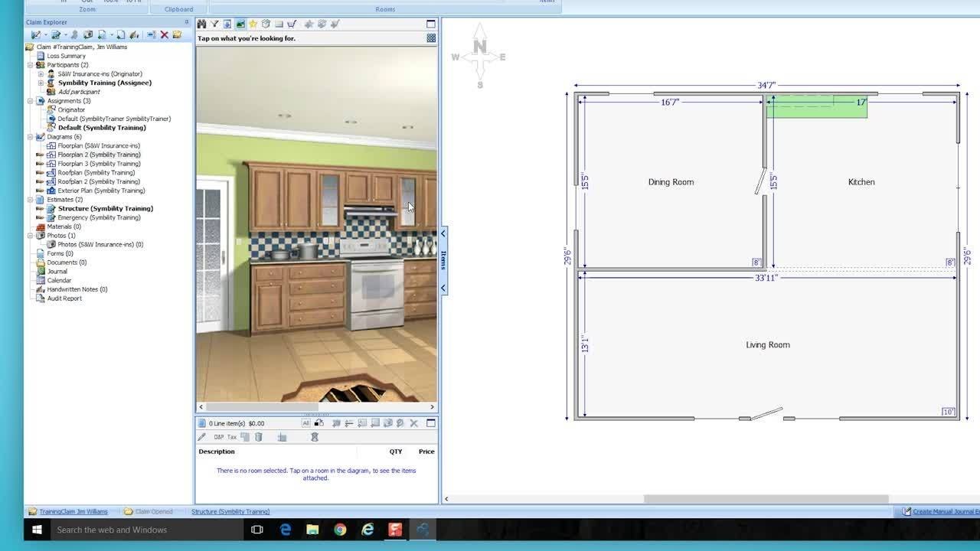
Task: Open the grid view icon beside tap prompt
Action: pyautogui.click(x=431, y=37)
